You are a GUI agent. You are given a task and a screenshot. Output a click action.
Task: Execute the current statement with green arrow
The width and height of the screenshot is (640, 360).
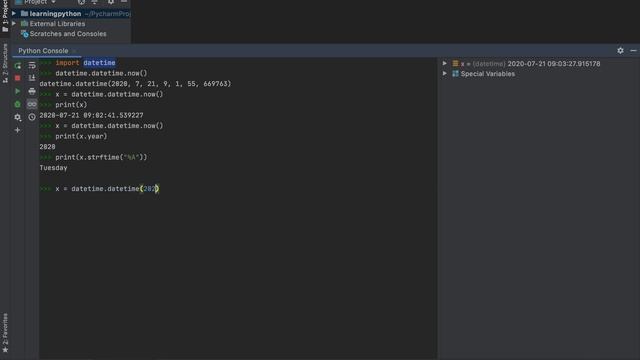click(18, 91)
